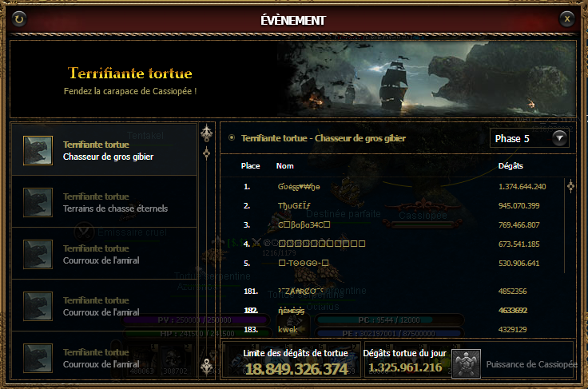Click the Puissance de Cassiopée turtle icon
588x389 pixels.
[x=466, y=363]
